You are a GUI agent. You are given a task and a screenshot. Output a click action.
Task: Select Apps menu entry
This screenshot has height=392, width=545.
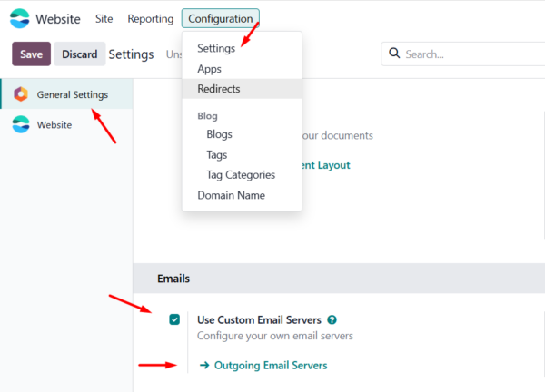pos(209,69)
